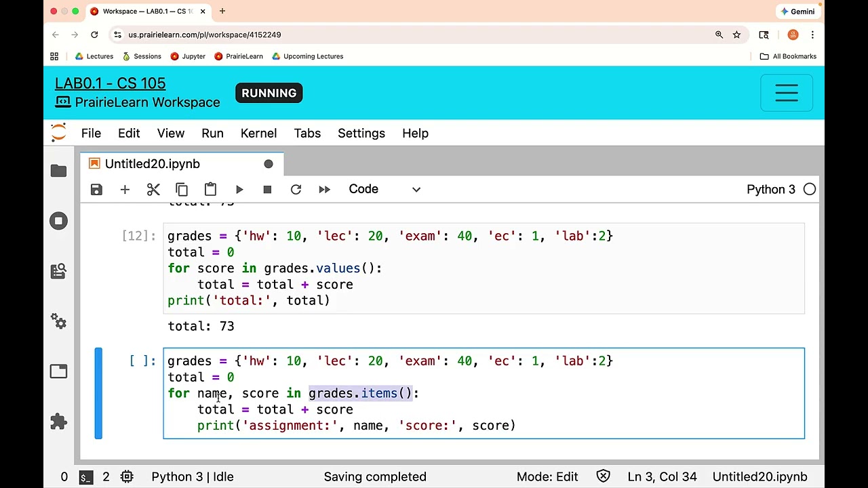Image resolution: width=868 pixels, height=488 pixels.
Task: Click the notebook trust shield icon
Action: click(603, 477)
